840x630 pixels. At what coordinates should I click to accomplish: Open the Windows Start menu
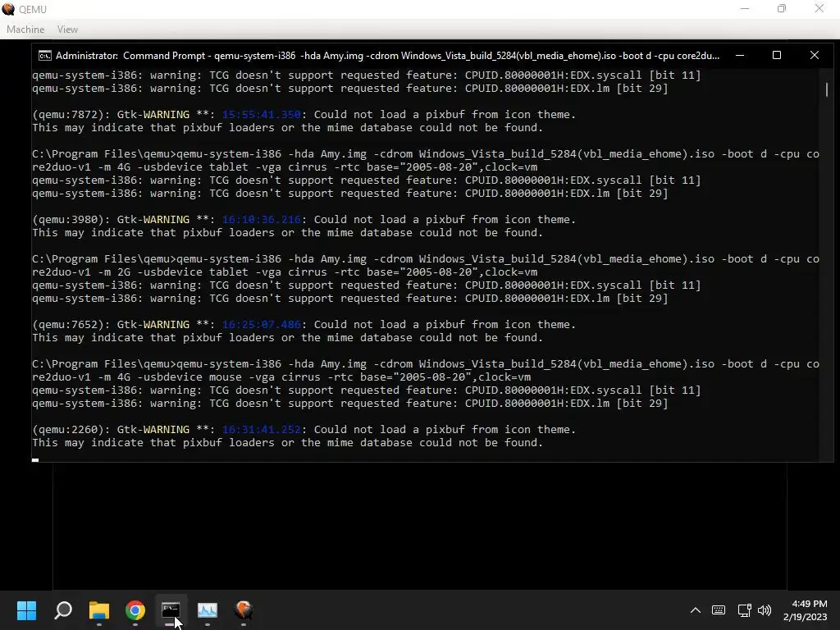(26, 609)
